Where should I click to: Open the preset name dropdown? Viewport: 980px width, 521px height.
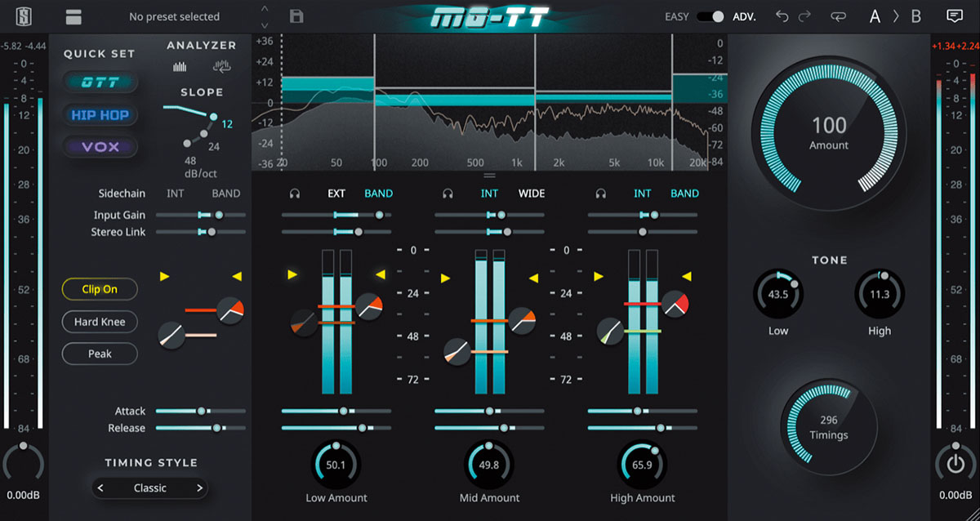(x=174, y=16)
